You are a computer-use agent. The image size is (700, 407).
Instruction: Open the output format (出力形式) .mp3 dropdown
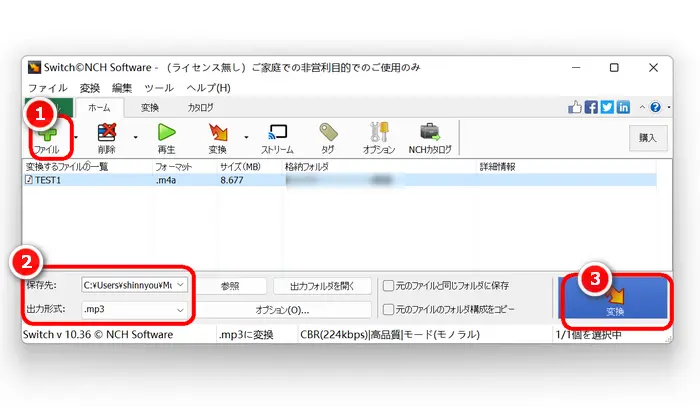click(179, 310)
